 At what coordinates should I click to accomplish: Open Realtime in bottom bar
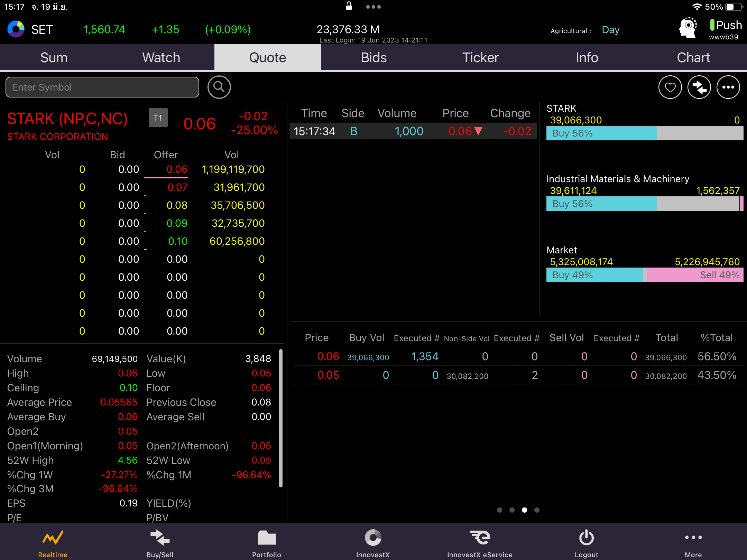click(x=53, y=543)
